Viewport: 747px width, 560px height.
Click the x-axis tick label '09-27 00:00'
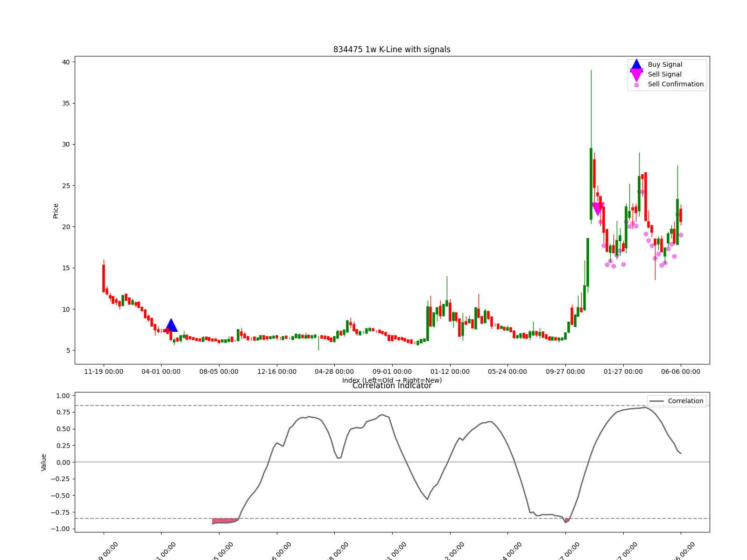click(565, 372)
